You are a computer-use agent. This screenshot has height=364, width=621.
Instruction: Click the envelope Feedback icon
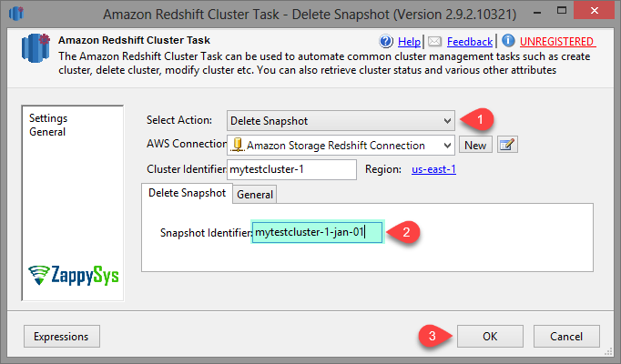pos(435,41)
